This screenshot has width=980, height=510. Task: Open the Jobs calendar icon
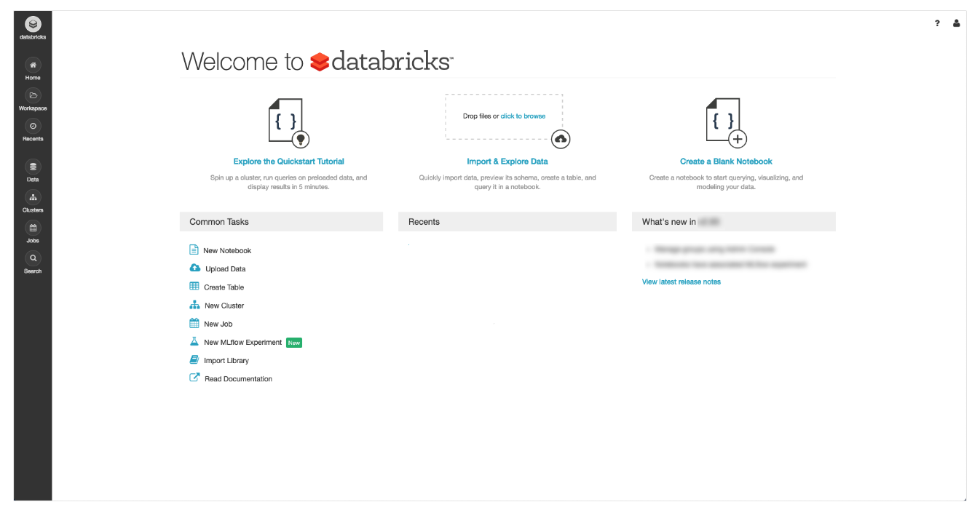(33, 228)
